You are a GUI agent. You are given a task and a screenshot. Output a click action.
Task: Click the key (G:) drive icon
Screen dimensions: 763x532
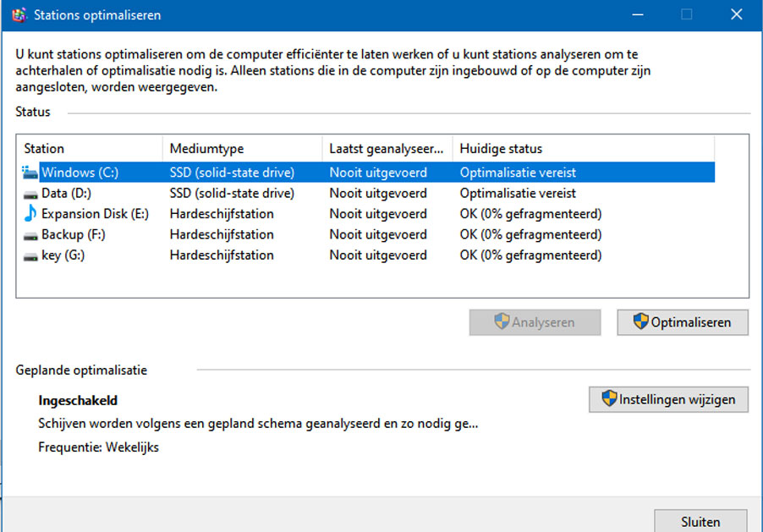coord(30,256)
